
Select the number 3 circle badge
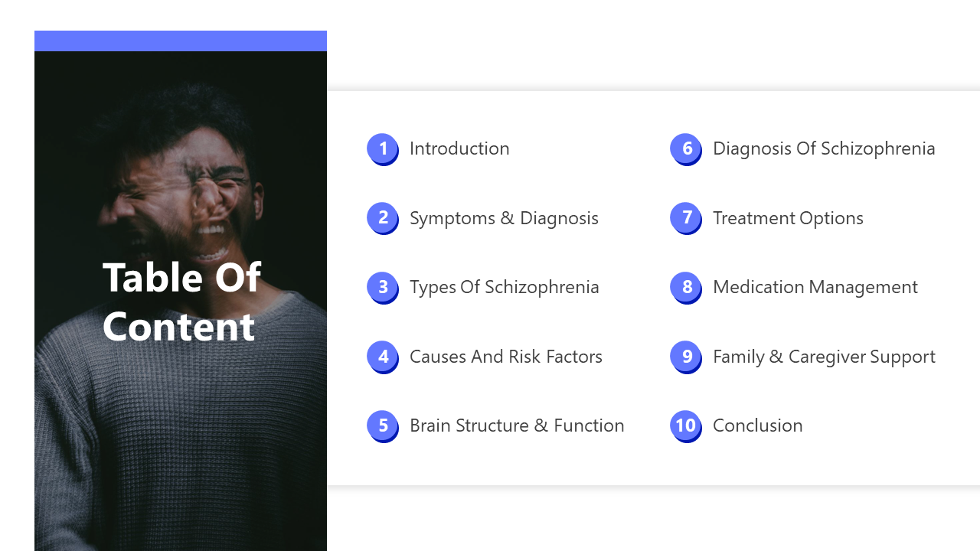383,288
